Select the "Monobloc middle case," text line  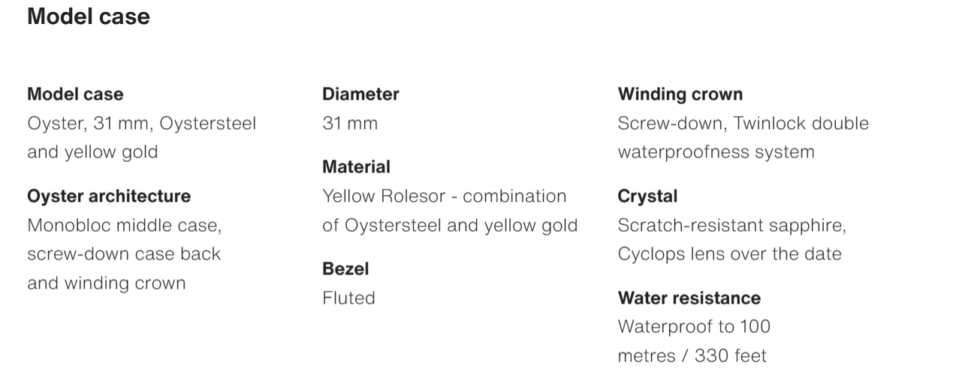tap(124, 225)
